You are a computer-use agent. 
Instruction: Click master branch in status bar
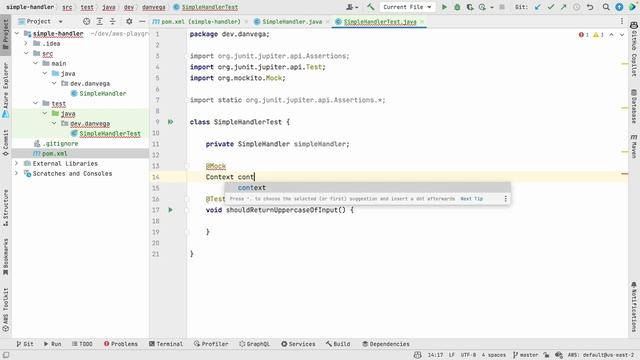(525, 355)
